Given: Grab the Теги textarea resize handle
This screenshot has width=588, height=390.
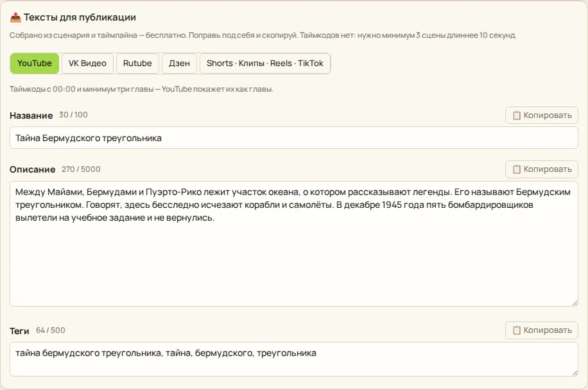Looking at the screenshot, I should pyautogui.click(x=575, y=373).
